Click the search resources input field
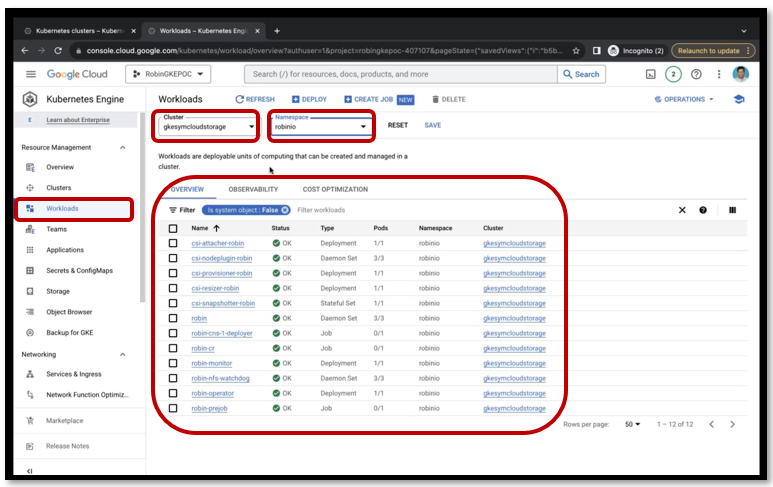The height and width of the screenshot is (487, 773). click(400, 74)
